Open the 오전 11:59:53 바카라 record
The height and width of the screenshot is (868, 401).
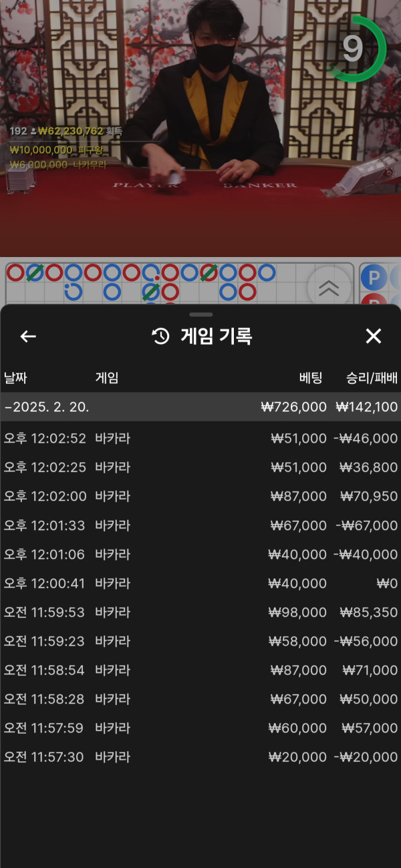click(200, 612)
